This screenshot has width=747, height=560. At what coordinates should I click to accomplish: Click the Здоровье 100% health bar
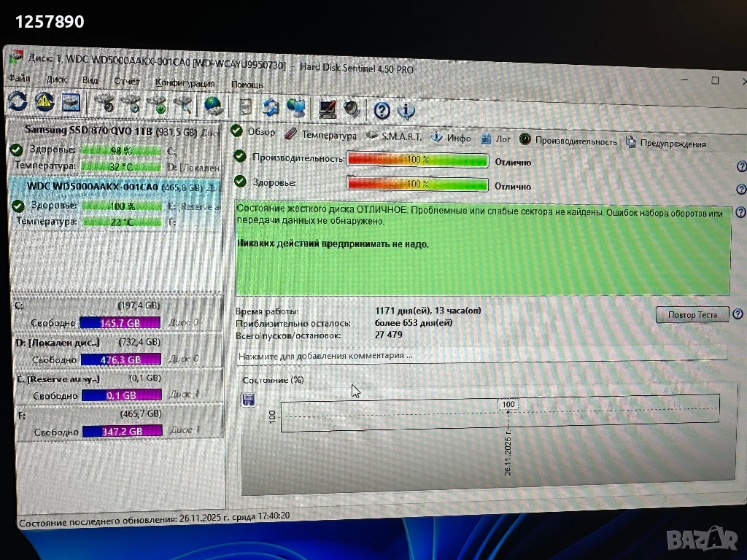[417, 184]
